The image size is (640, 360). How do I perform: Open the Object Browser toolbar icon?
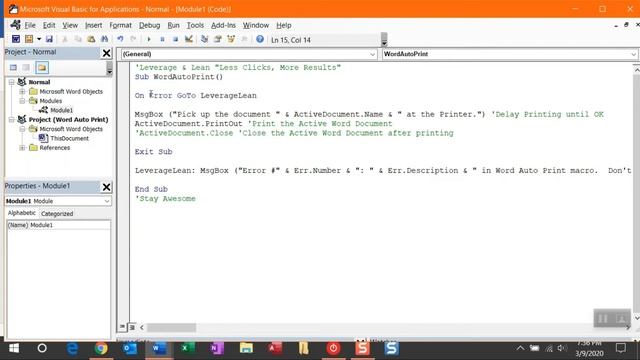(231, 39)
